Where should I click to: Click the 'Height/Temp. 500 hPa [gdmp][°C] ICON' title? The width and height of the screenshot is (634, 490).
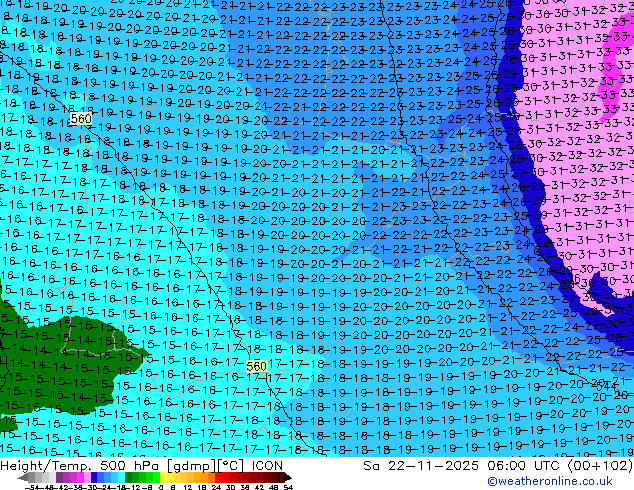coord(142,466)
